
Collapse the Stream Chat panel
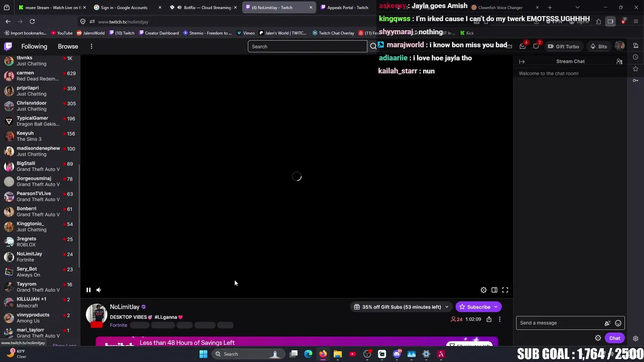click(x=522, y=61)
